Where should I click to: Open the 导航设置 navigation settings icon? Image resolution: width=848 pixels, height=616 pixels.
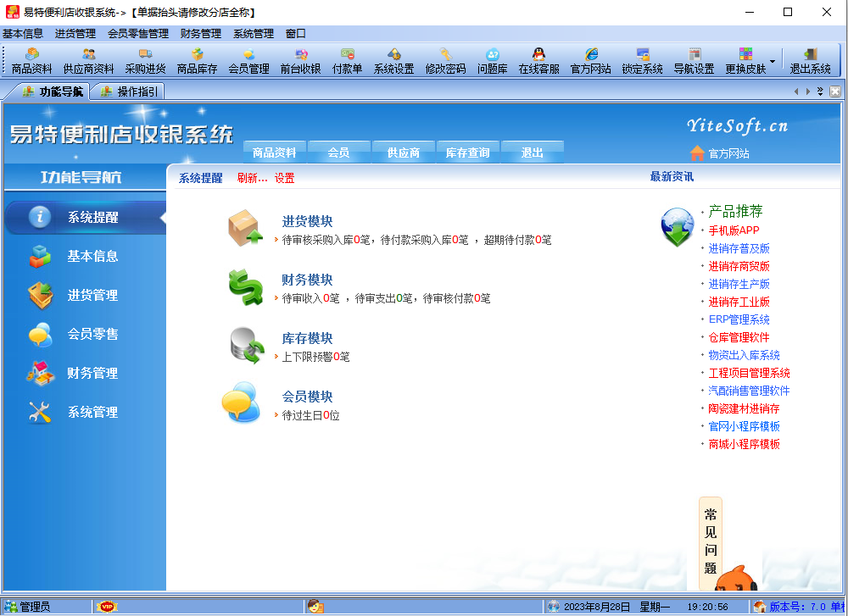click(697, 59)
